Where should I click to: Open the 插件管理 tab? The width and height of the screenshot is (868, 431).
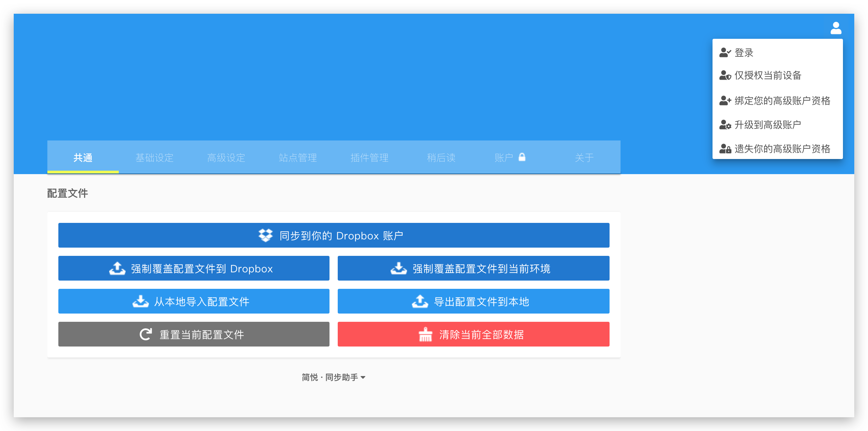pos(370,157)
